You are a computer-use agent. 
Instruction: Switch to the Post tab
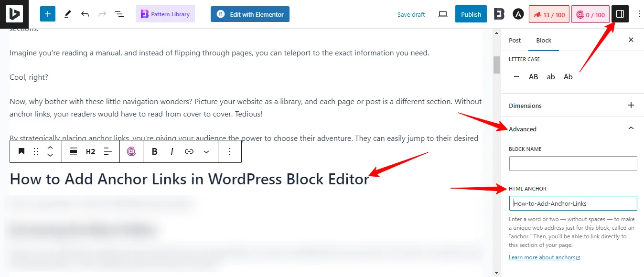click(x=515, y=40)
